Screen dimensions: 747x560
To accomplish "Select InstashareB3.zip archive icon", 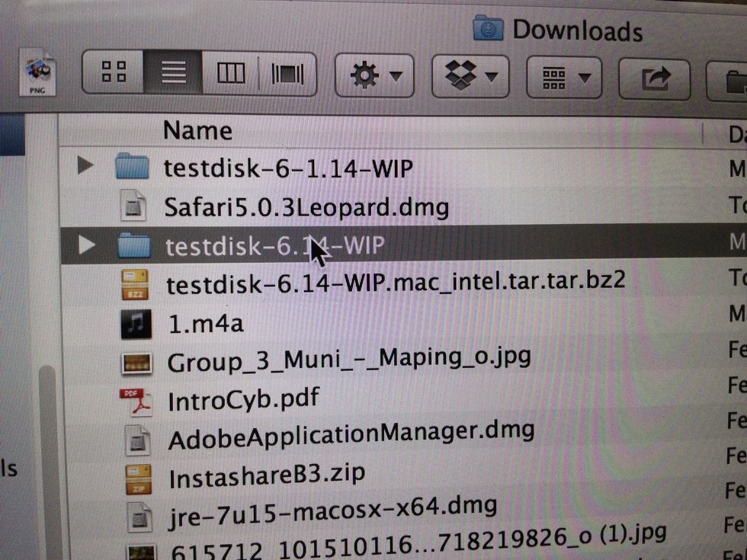I will (x=137, y=478).
